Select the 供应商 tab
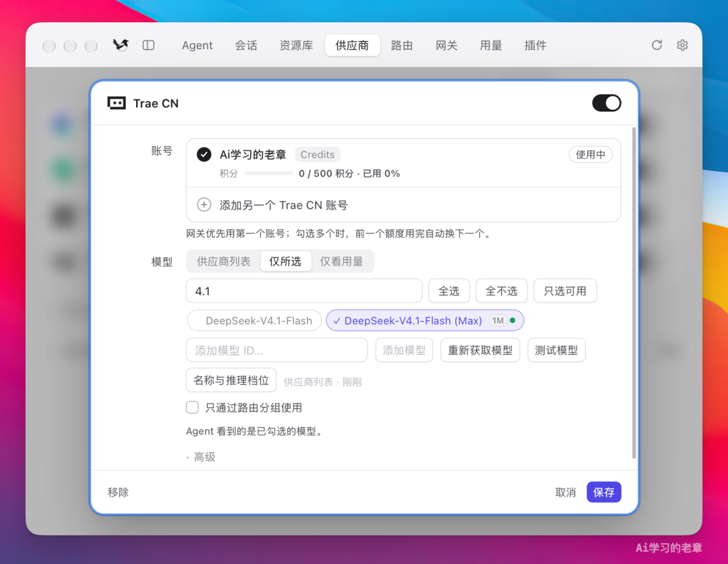Image resolution: width=728 pixels, height=564 pixels. 353,46
